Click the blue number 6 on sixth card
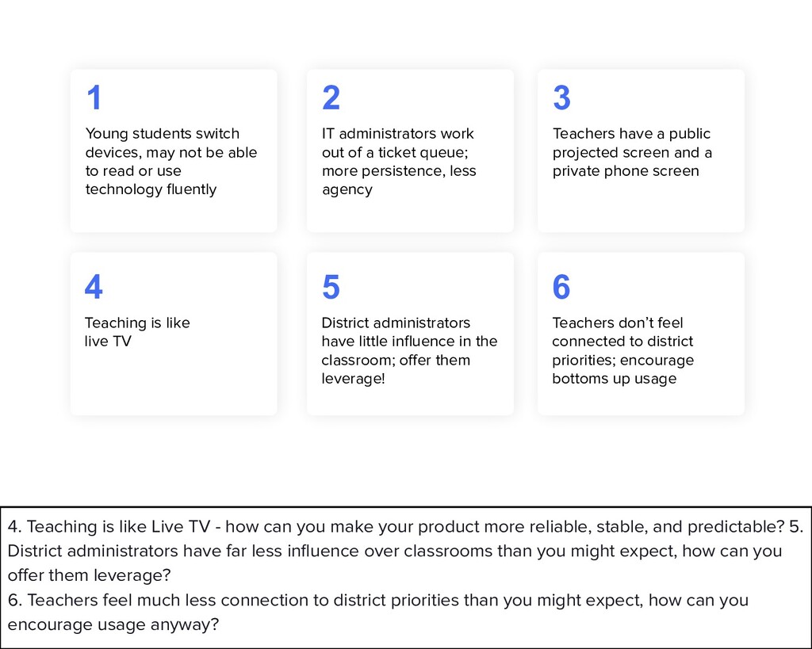812x649 pixels. coord(561,287)
